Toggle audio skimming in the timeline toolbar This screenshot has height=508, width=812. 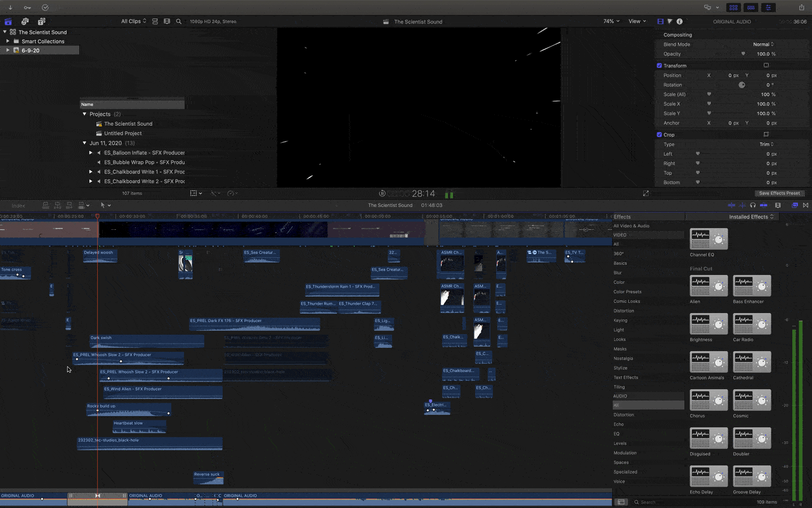[x=743, y=205]
